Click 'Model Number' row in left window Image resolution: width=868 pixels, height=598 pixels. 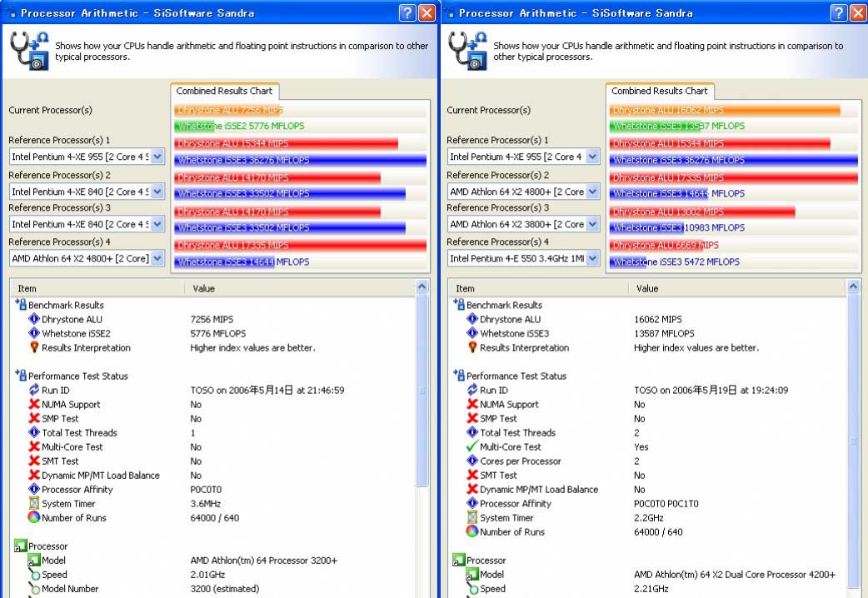(x=213, y=589)
